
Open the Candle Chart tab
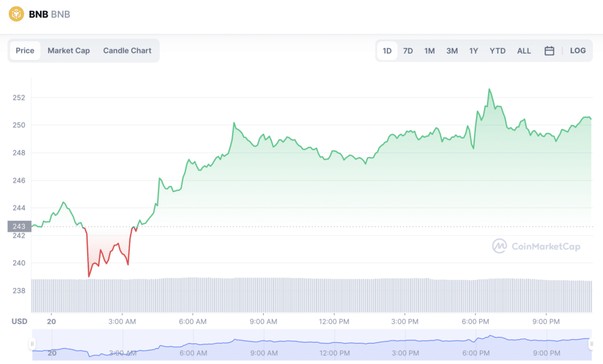[127, 51]
